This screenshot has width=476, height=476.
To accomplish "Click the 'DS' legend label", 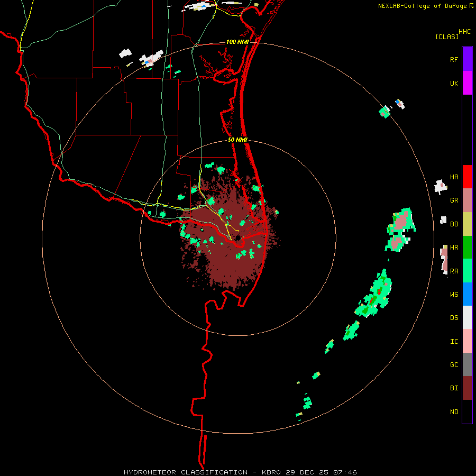I will (454, 318).
